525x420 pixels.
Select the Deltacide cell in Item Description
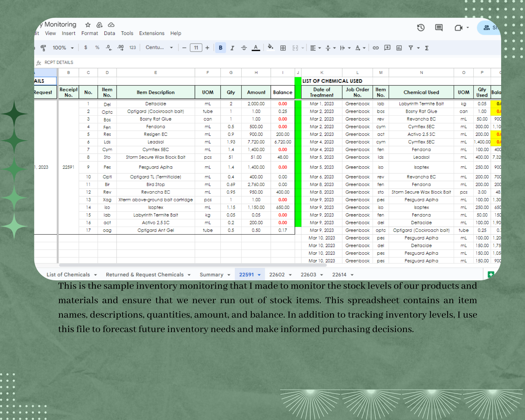click(x=156, y=104)
